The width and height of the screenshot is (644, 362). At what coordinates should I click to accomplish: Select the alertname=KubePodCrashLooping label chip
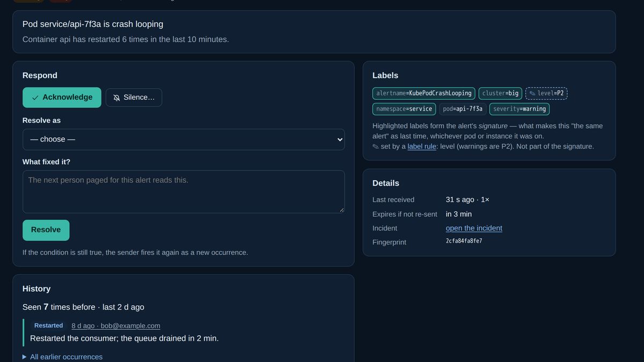pos(424,93)
